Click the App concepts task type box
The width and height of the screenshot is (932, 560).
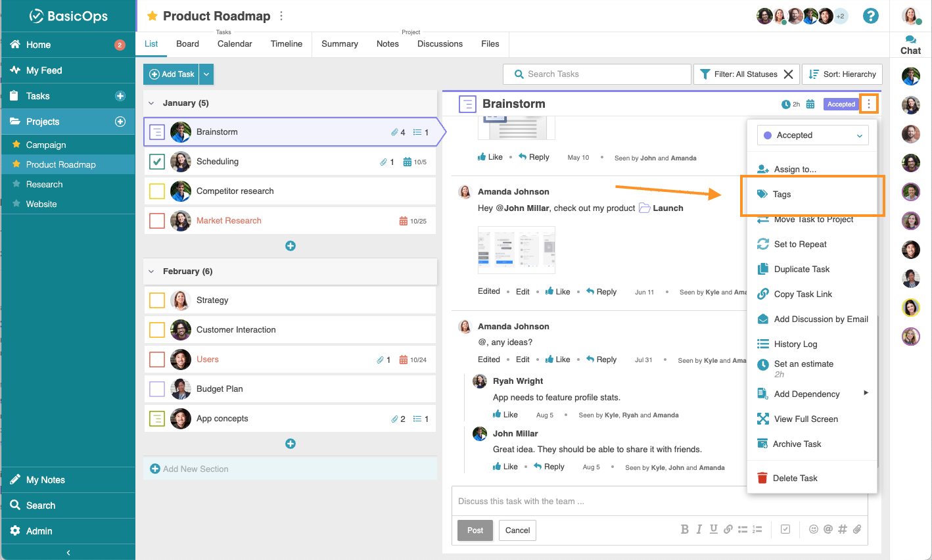click(x=157, y=419)
